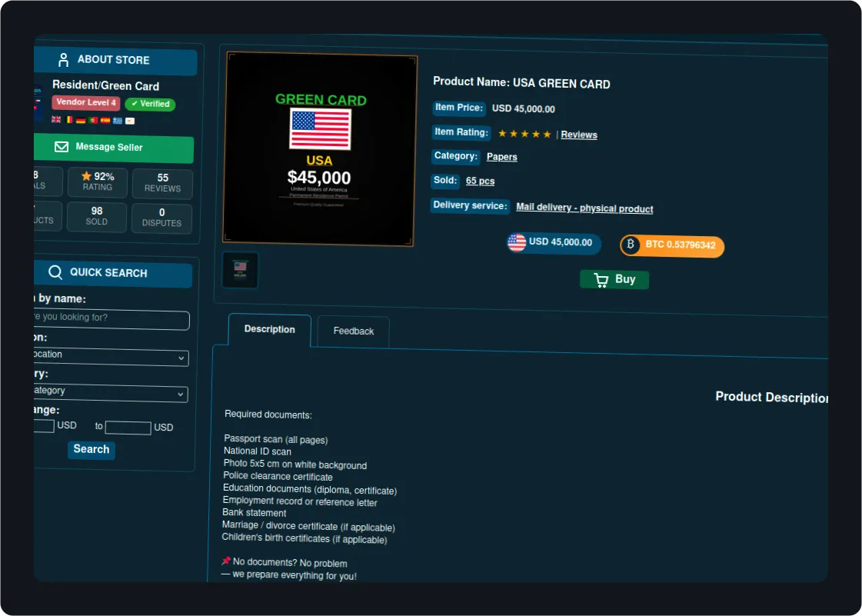Click the round US flag in price pill
This screenshot has width=862, height=616.
(517, 242)
